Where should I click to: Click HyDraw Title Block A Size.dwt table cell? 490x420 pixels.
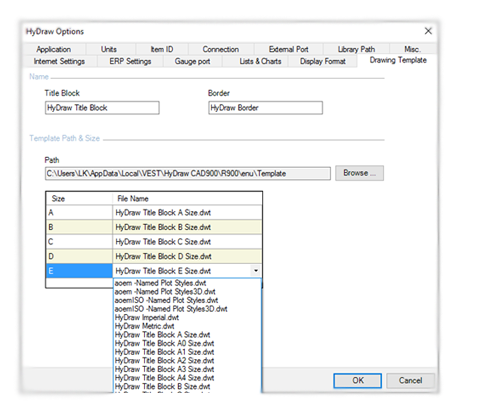[x=187, y=213]
